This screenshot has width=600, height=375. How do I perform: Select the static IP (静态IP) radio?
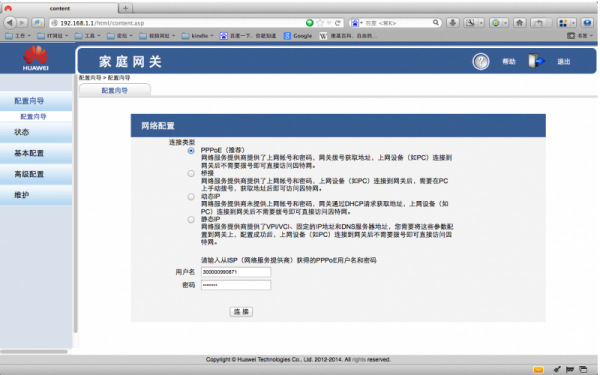tap(191, 220)
